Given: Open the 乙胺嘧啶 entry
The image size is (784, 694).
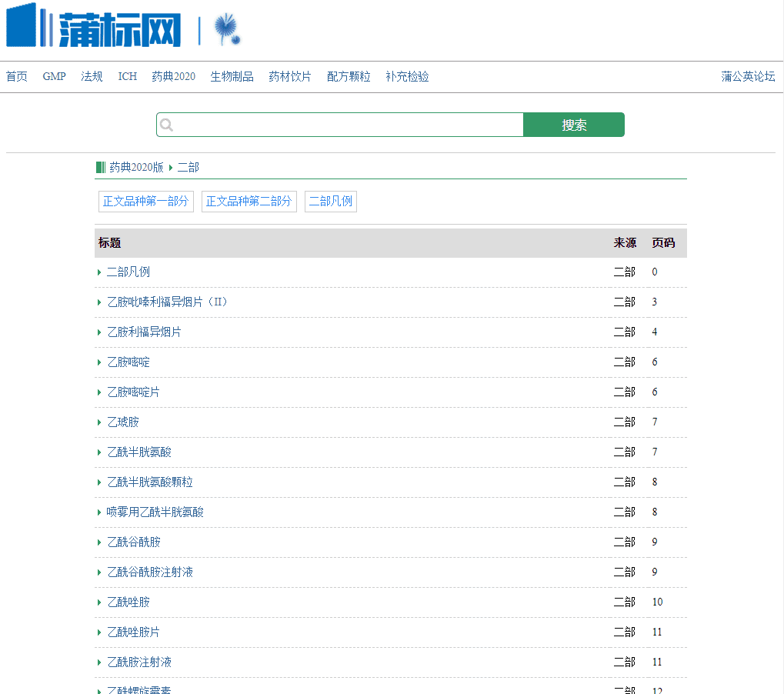Looking at the screenshot, I should 128,362.
